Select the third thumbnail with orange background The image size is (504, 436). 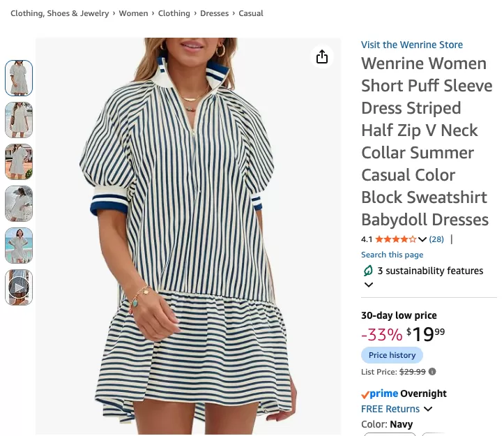click(19, 162)
